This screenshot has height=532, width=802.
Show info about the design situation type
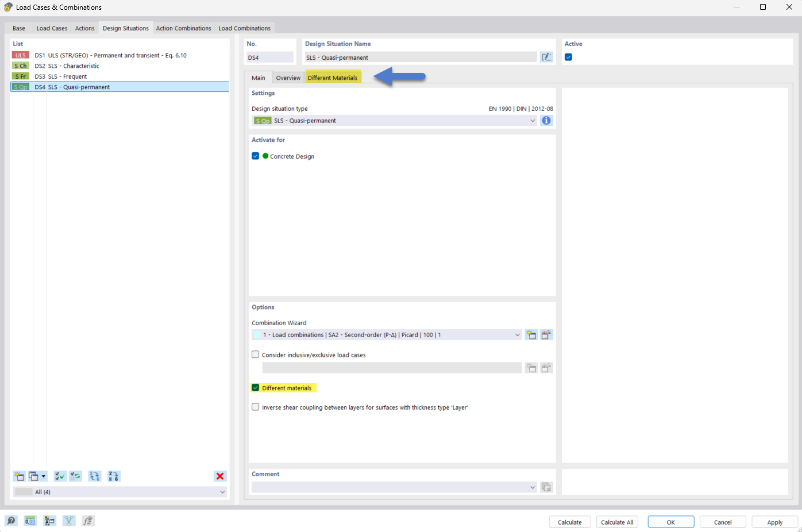546,120
